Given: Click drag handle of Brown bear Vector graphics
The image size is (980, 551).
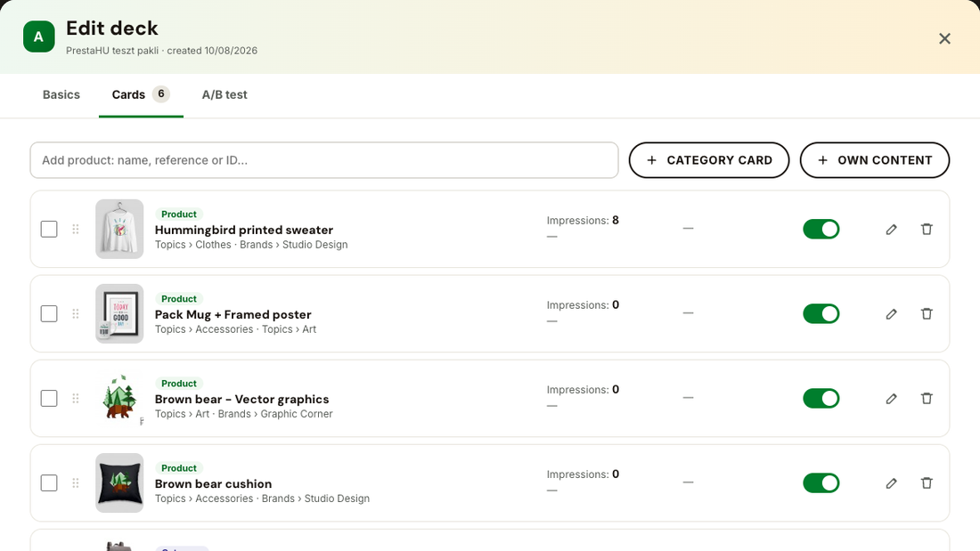Looking at the screenshot, I should (x=76, y=399).
